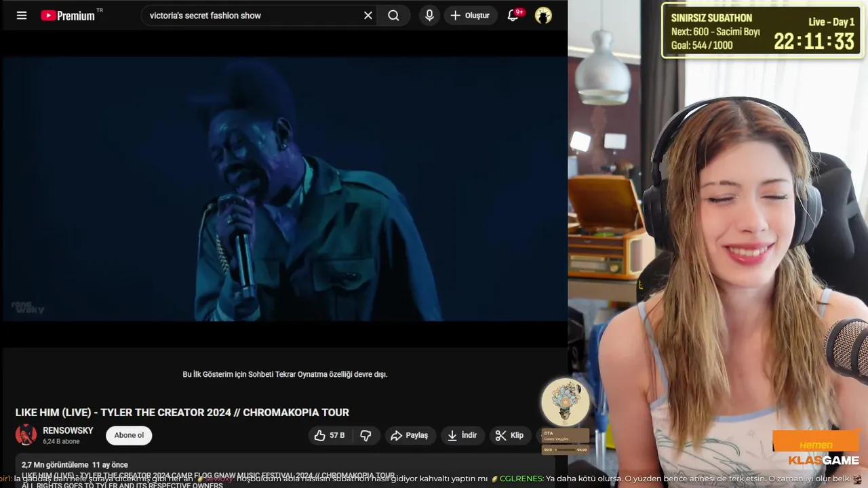Subscribe using the Abone ol button
Screen dimensions: 868x488
[129, 435]
